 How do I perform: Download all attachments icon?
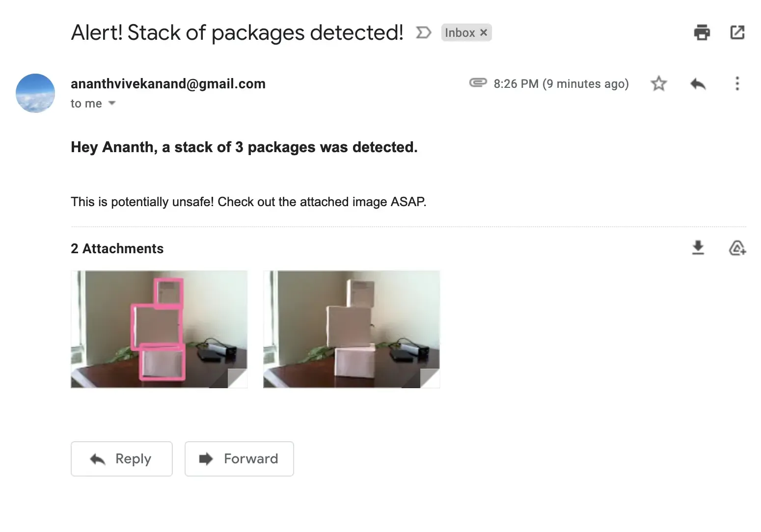(x=698, y=248)
